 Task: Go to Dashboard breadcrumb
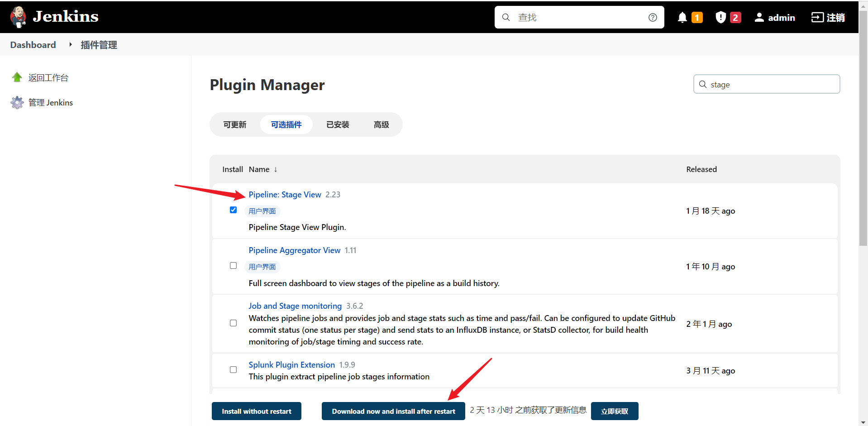(x=33, y=45)
